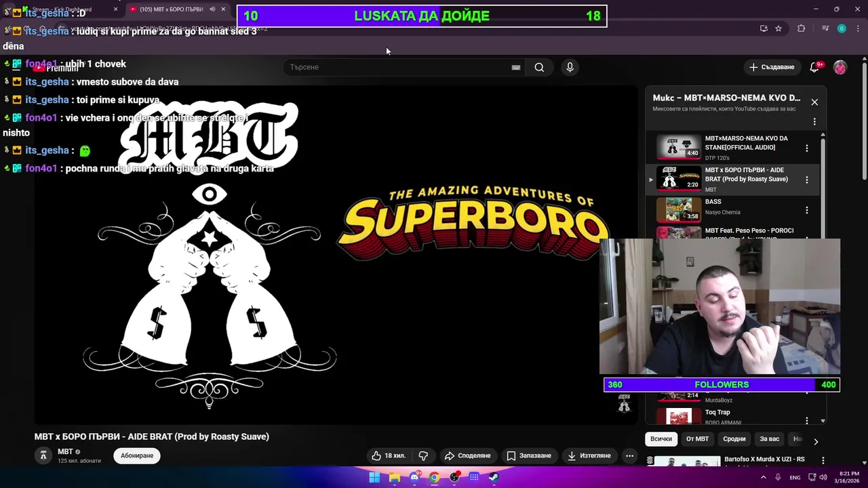The width and height of the screenshot is (868, 488).
Task: Show more filter chips with right arrow
Action: [x=816, y=441]
